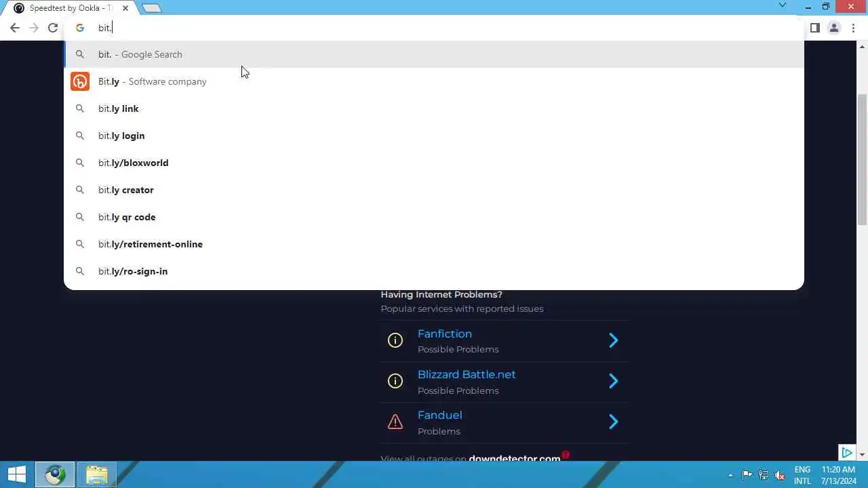The image size is (868, 488).
Task: Click the AdChoices icon at page corner
Action: coord(846,453)
